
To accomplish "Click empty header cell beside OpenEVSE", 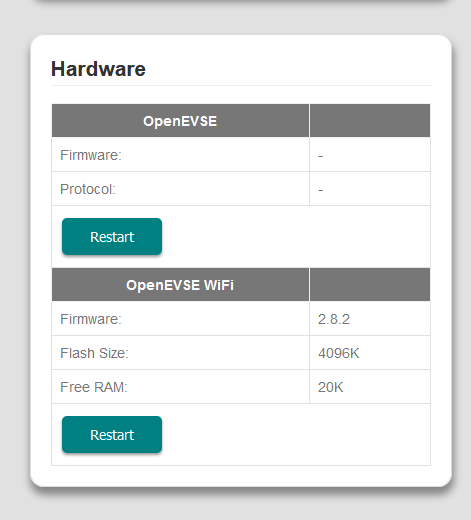I will (x=370, y=121).
